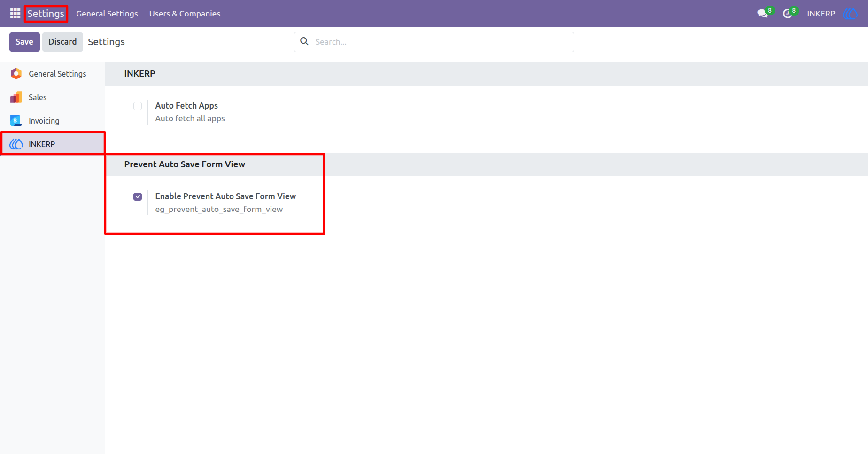Save the settings changes
868x454 pixels.
[x=24, y=42]
